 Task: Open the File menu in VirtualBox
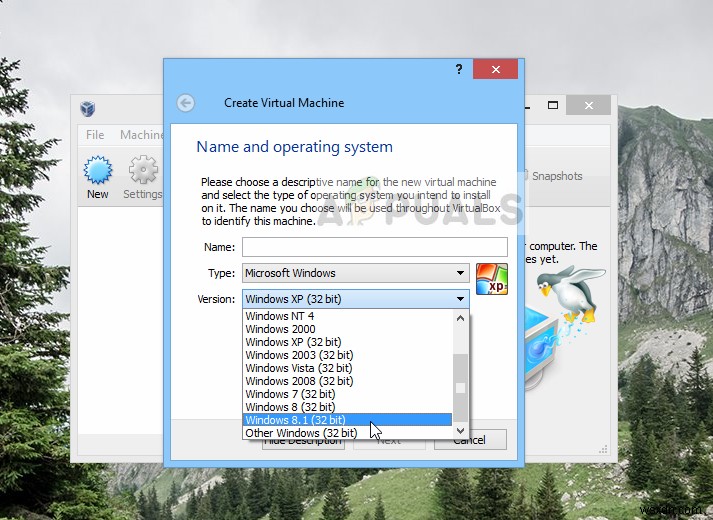95,135
